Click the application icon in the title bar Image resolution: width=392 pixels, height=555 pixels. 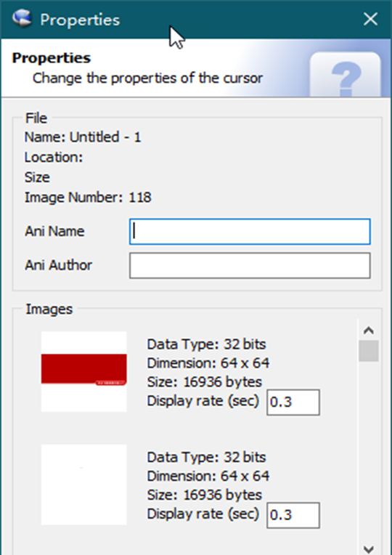click(22, 18)
